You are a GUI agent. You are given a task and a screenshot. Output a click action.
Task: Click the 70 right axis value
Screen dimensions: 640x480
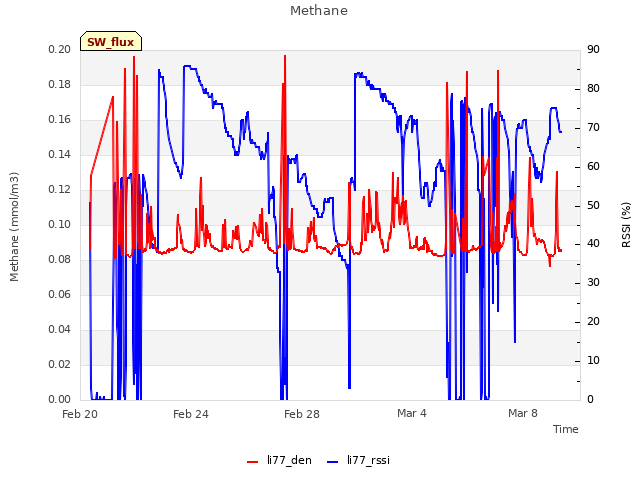(x=593, y=128)
